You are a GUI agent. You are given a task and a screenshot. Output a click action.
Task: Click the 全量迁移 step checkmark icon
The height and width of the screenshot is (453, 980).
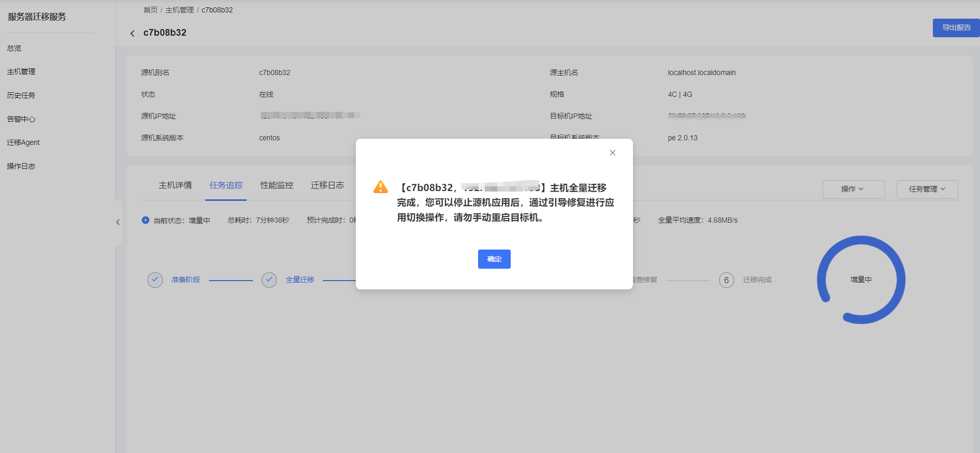[269, 280]
